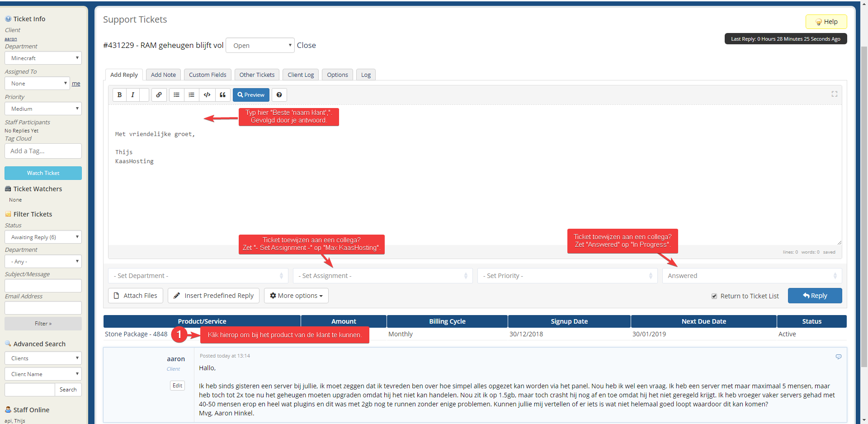The height and width of the screenshot is (424, 868).
Task: Insert an unordered bullet list
Action: click(x=176, y=95)
